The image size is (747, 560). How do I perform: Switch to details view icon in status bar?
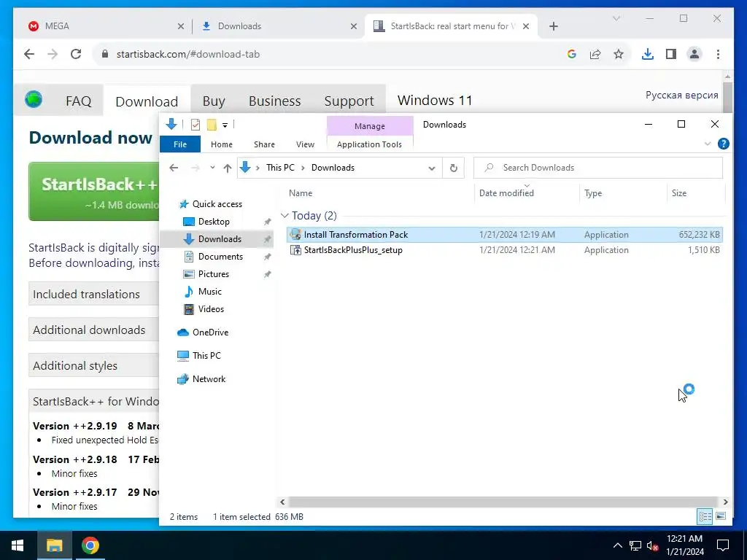tap(705, 517)
